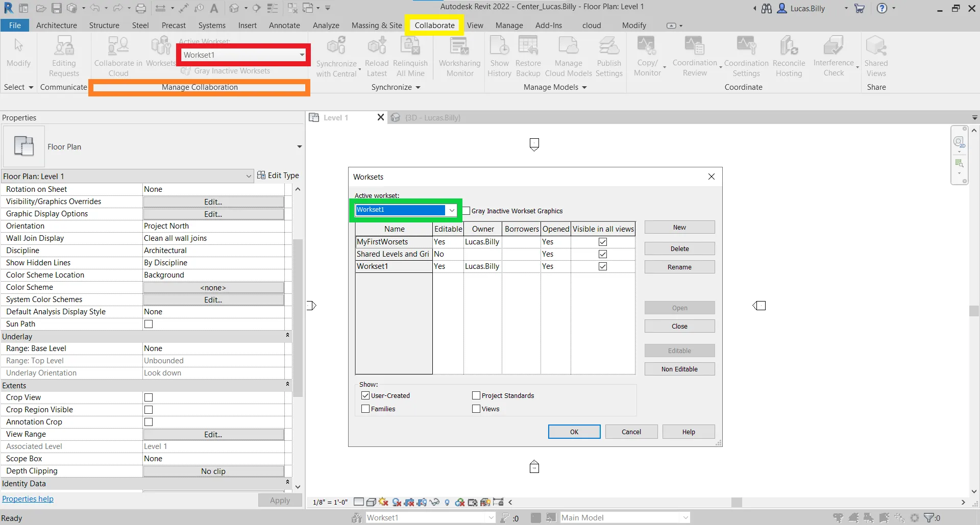Open the Annotate ribbon tab
This screenshot has height=525, width=980.
[x=284, y=26]
